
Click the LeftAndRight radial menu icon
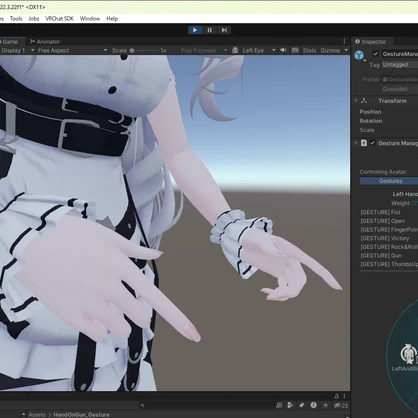click(x=408, y=354)
